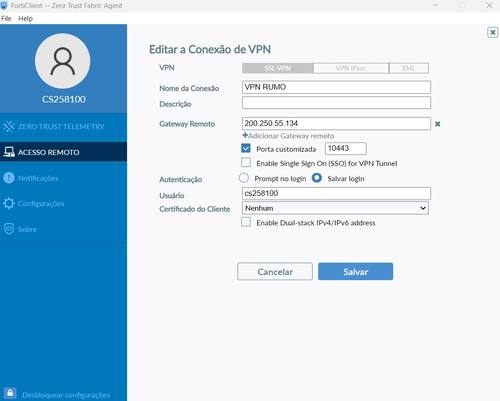Viewport: 500px width, 401px height.
Task: Close the FortiClient window
Action: [489, 5]
